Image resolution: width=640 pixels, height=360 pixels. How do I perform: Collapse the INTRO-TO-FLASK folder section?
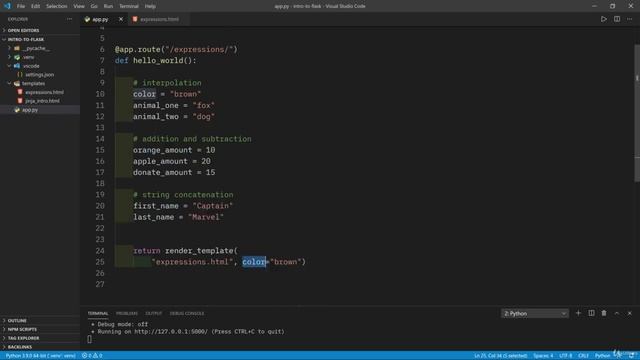click(x=25, y=40)
